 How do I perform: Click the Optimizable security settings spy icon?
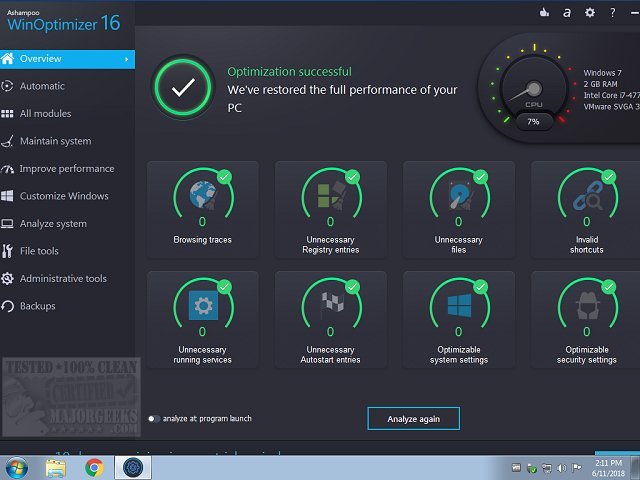click(x=587, y=305)
